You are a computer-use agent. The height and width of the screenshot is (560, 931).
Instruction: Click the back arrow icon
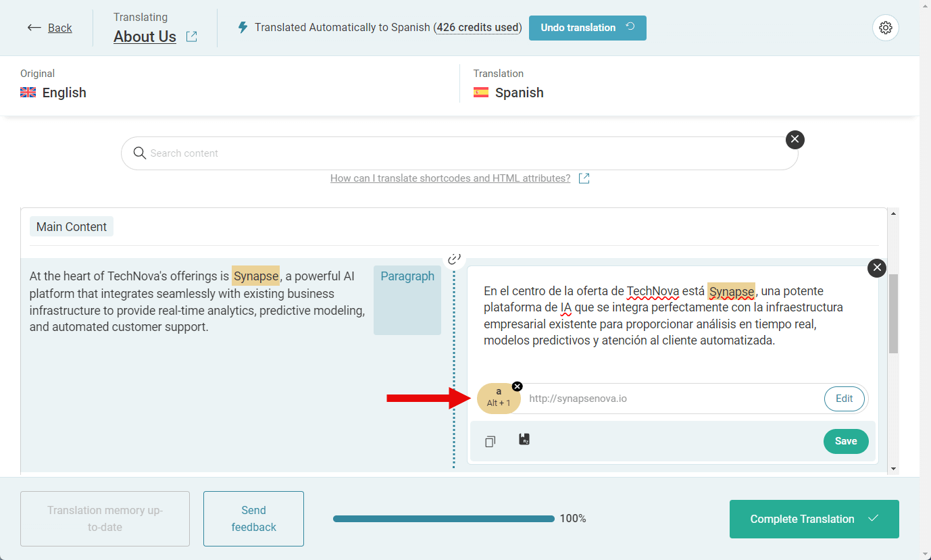[x=34, y=28]
